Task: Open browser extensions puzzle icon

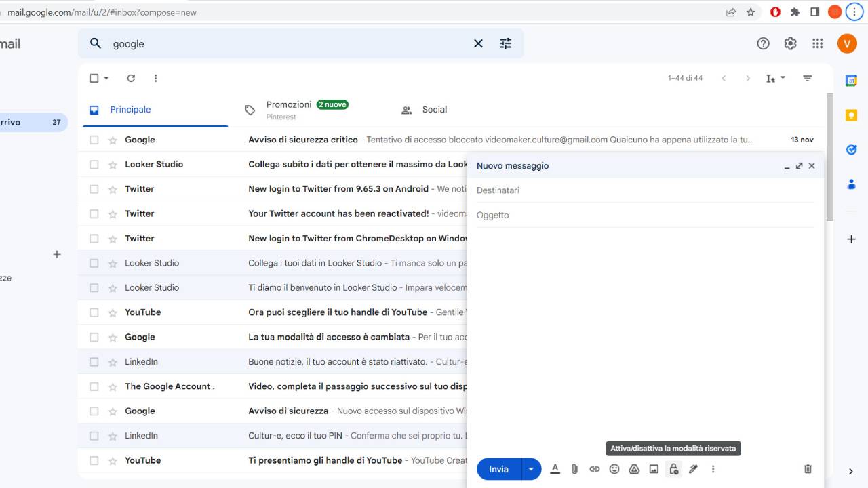Action: point(795,12)
